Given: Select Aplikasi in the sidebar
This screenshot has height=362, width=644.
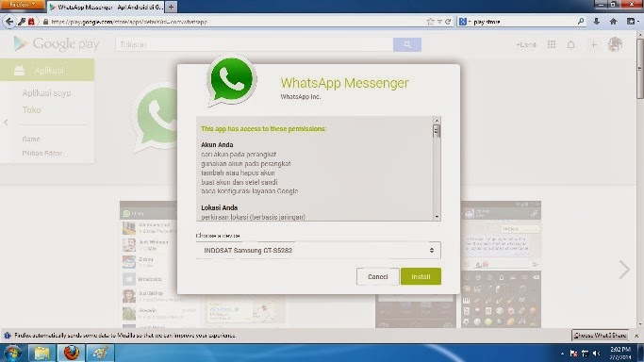Looking at the screenshot, I should [x=47, y=70].
